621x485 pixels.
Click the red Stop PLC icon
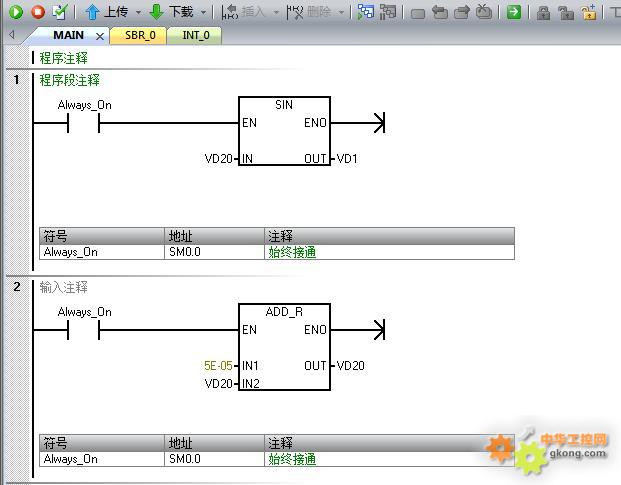(x=37, y=12)
